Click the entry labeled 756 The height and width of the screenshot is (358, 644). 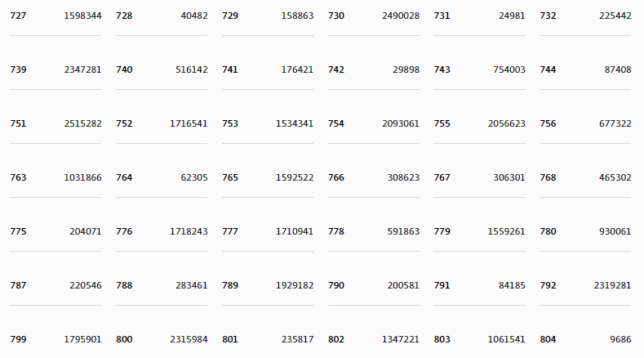coord(585,124)
